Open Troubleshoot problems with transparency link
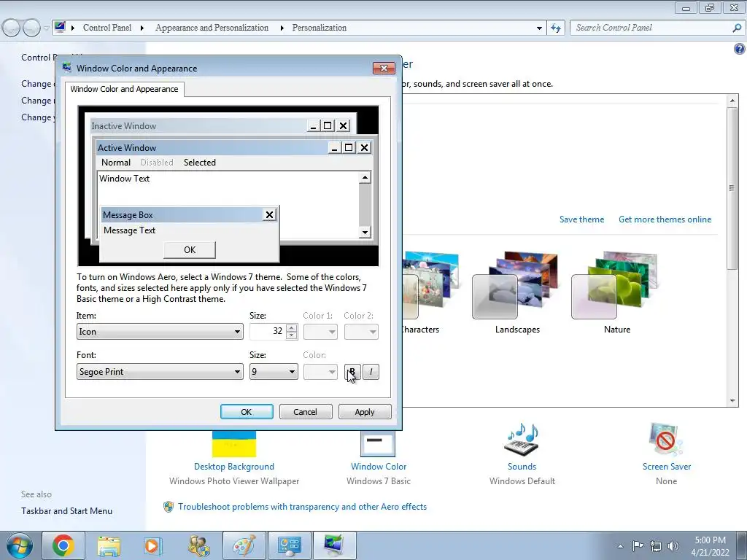This screenshot has height=560, width=747. 302,507
